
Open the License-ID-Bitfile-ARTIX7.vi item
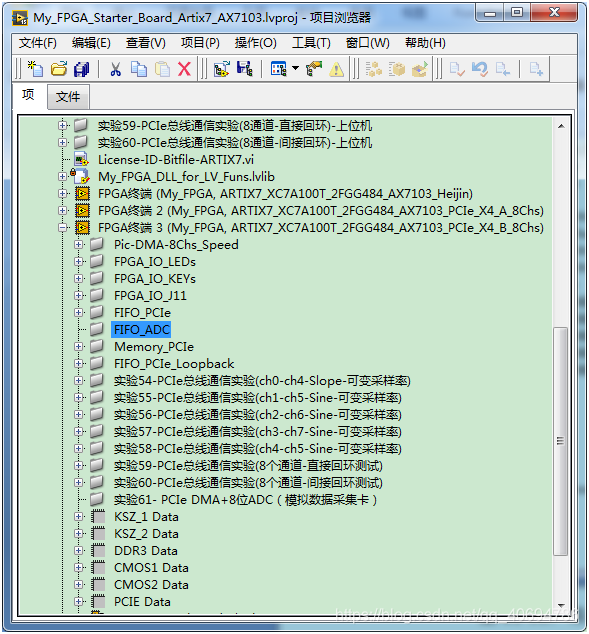(x=175, y=160)
